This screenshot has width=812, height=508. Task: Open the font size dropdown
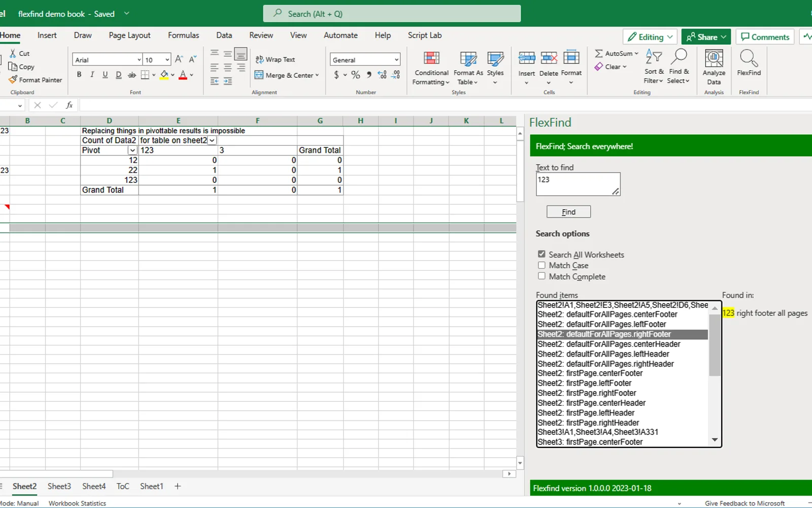(x=167, y=60)
